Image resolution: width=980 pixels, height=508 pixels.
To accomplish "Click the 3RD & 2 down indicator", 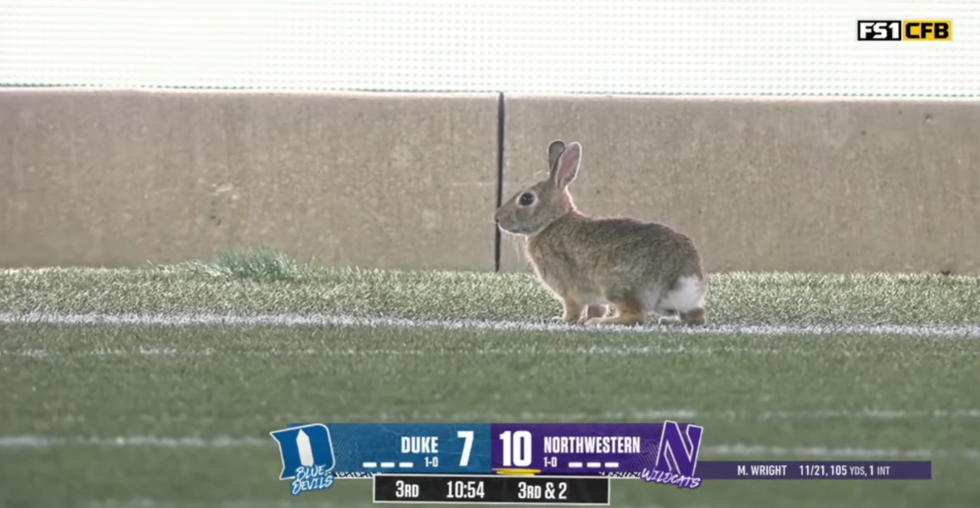I will [542, 490].
